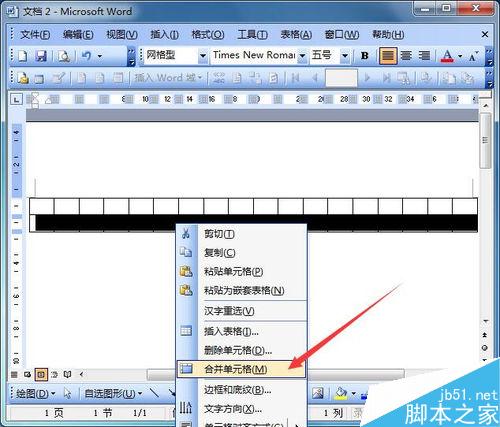Choose 插入表格(I)... in the context menu
This screenshot has height=427, width=500.
pyautogui.click(x=241, y=331)
